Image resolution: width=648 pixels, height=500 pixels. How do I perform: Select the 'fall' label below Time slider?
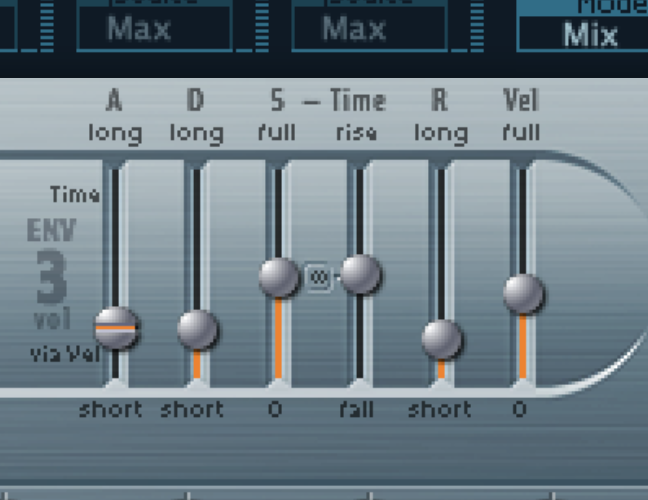(356, 409)
